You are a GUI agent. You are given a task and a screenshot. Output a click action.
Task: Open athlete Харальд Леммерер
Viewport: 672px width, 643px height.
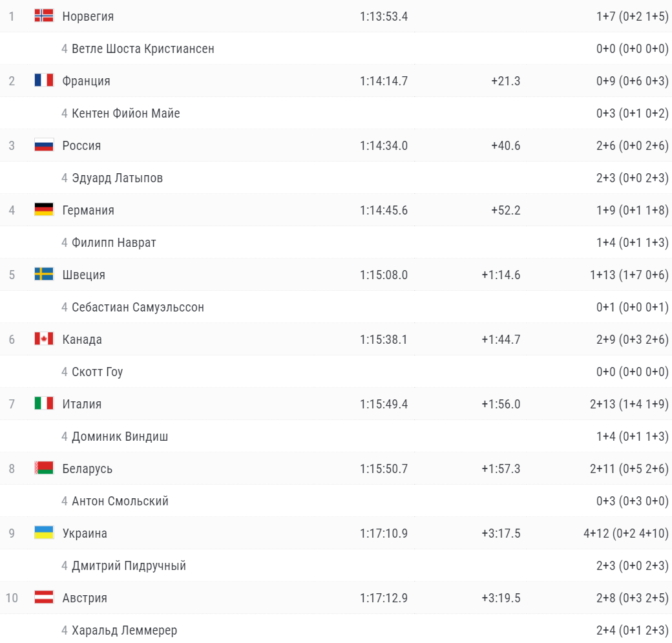pyautogui.click(x=124, y=631)
